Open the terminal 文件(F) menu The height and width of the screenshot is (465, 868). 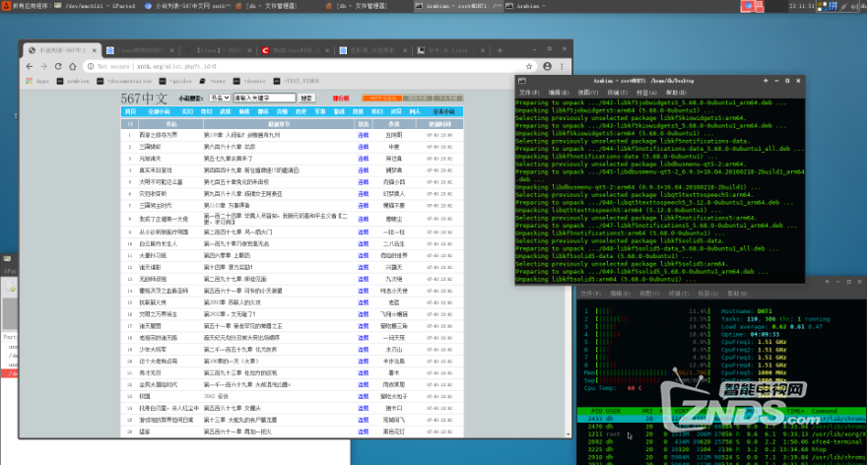pos(529,93)
